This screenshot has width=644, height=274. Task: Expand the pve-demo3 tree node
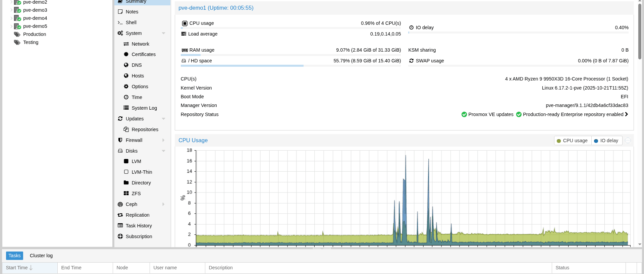point(11,10)
